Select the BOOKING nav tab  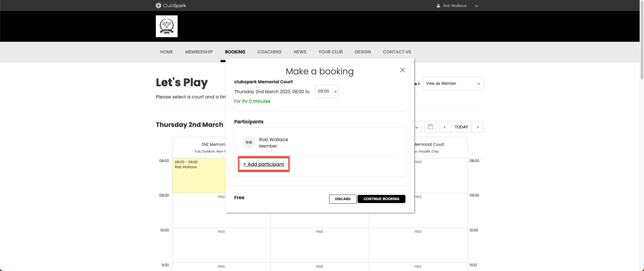tap(235, 52)
